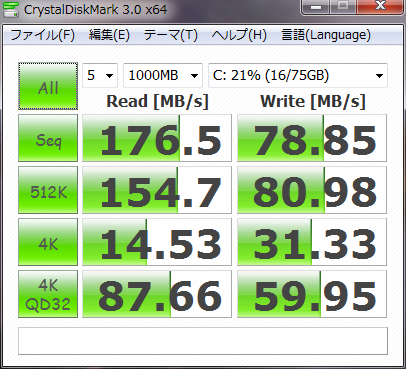The height and width of the screenshot is (369, 406).
Task: Close the CrystalDiskMark window
Action: 380,6
